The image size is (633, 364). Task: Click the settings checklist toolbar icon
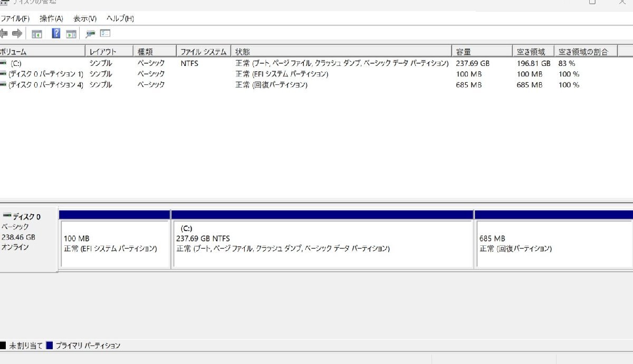click(105, 33)
